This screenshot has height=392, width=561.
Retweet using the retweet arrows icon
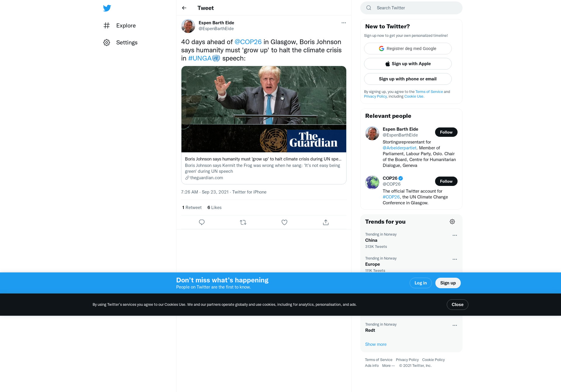pyautogui.click(x=243, y=222)
